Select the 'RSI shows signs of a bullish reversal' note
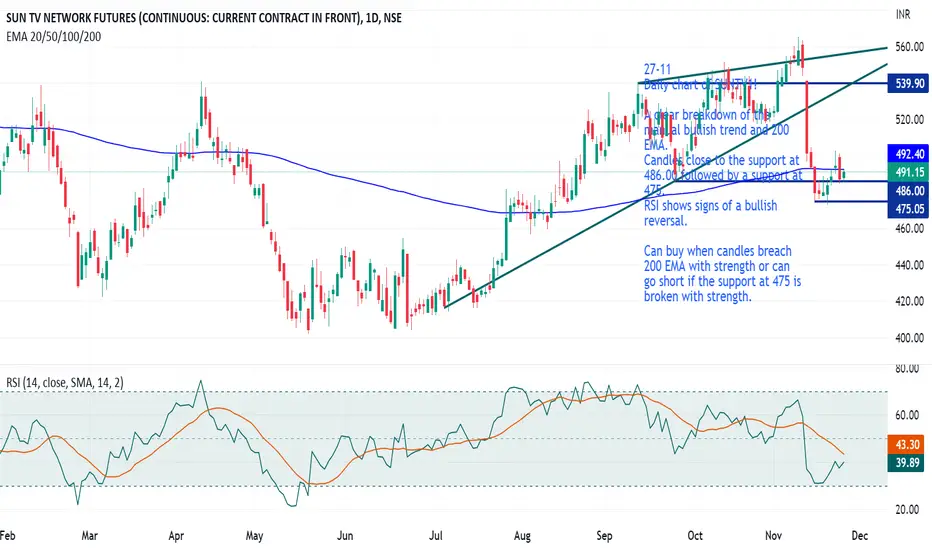 coord(710,213)
